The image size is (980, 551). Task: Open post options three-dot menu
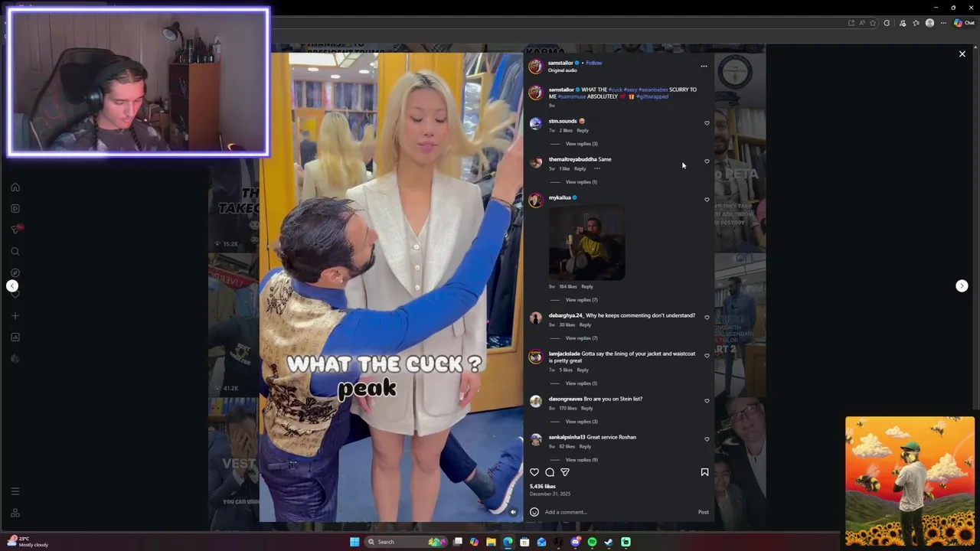[x=704, y=66]
